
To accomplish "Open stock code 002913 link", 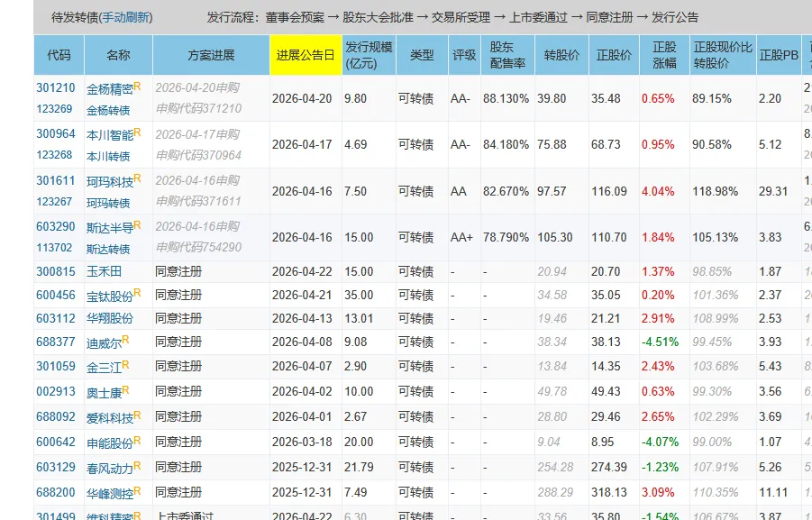I will click(x=55, y=392).
